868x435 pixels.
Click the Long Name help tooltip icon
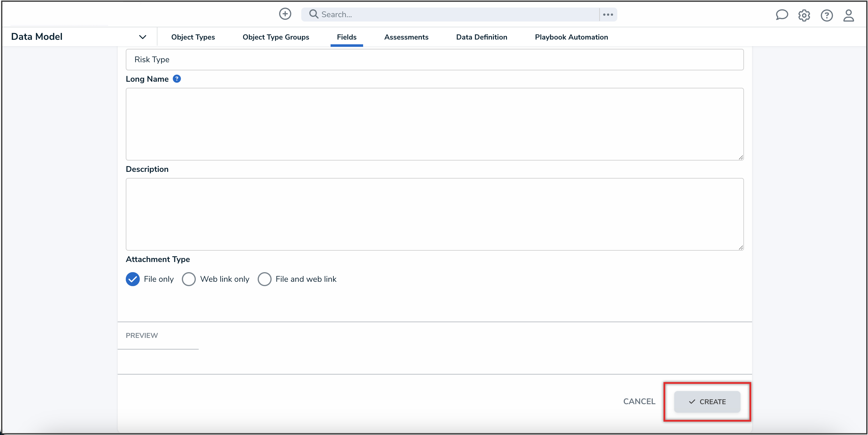(x=177, y=79)
